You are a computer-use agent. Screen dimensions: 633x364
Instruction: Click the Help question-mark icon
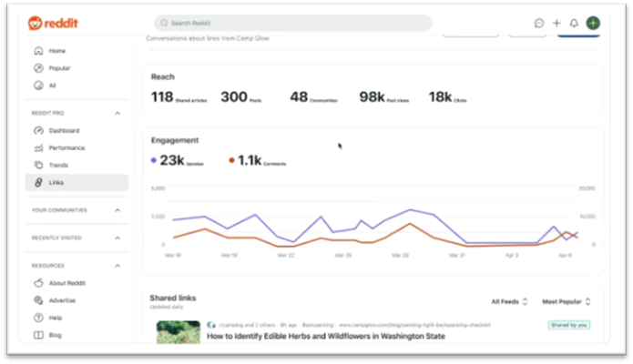(x=38, y=318)
